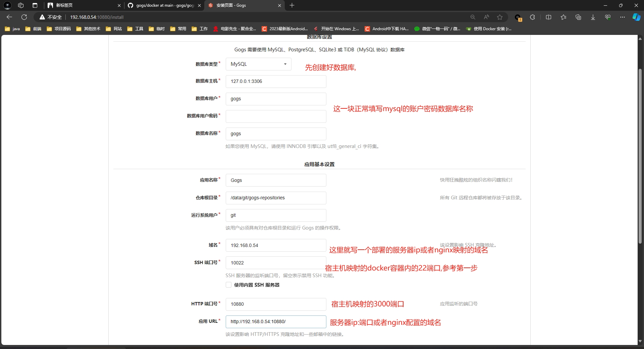Viewport: 644px width, 349px height.
Task: Click the profile avatar icon
Action: 7,5
